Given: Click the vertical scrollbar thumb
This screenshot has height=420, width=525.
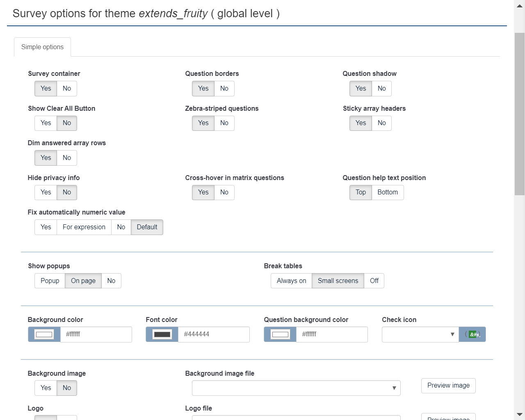Looking at the screenshot, I should pyautogui.click(x=520, y=114).
